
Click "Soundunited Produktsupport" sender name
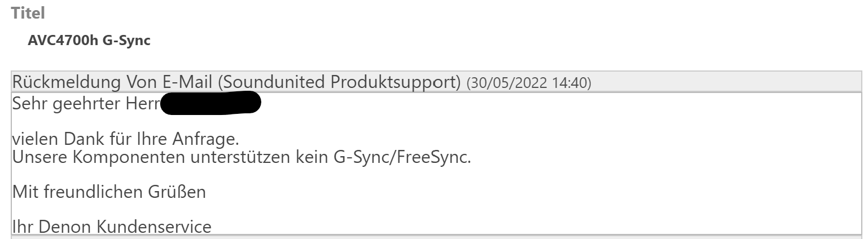click(x=339, y=82)
